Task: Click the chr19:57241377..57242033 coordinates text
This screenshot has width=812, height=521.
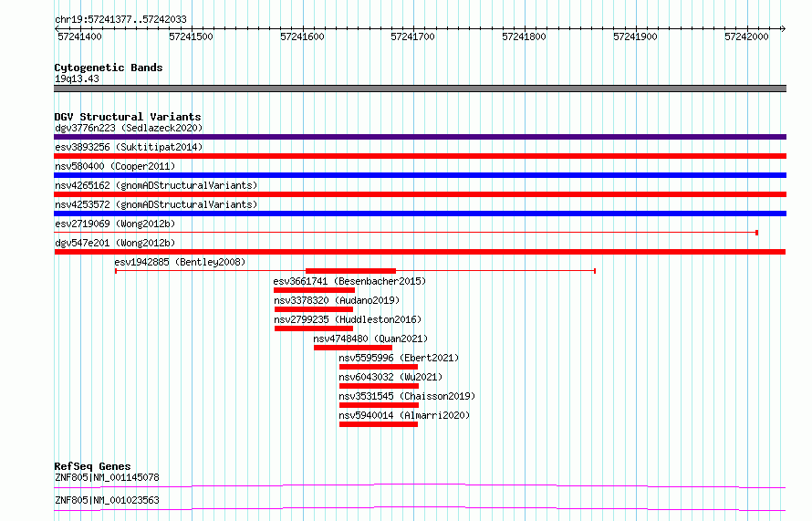Action: [x=120, y=20]
